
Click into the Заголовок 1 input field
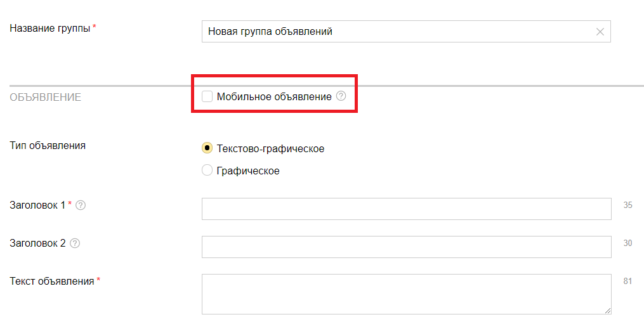406,209
